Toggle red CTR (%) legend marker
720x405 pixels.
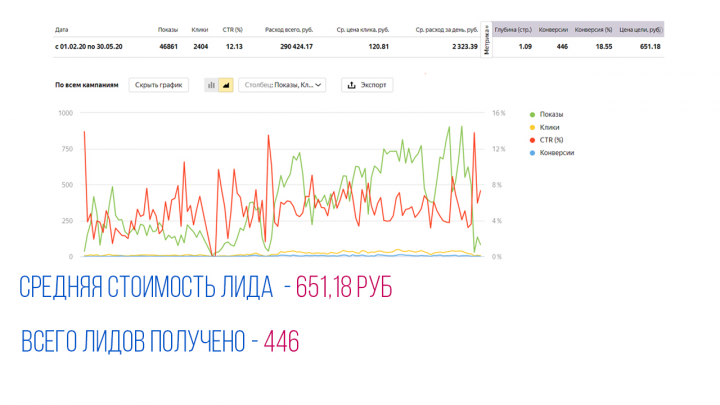[x=533, y=140]
